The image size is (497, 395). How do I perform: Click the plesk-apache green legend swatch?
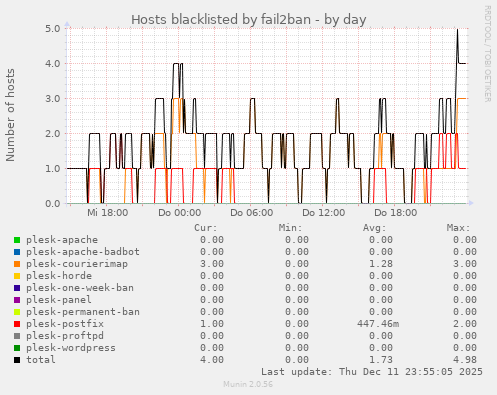(17, 240)
